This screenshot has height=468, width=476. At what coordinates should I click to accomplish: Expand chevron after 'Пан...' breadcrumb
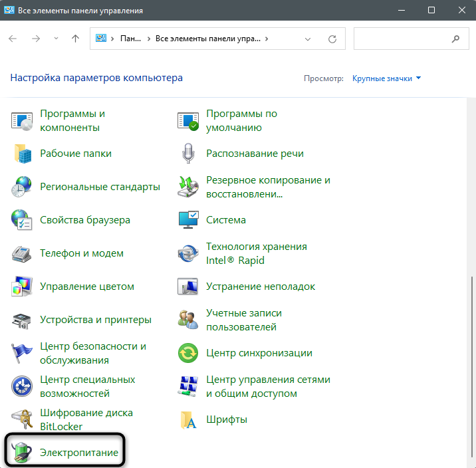tap(149, 39)
